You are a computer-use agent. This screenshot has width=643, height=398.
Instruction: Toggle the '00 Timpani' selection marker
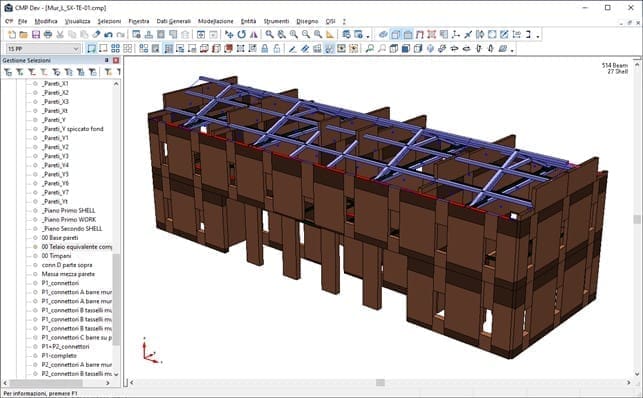click(35, 256)
